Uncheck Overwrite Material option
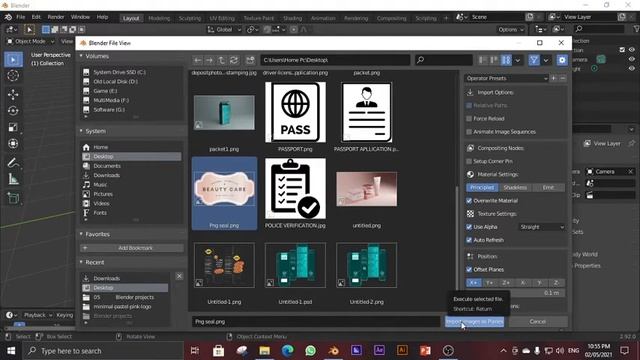The image size is (640, 360). (469, 201)
